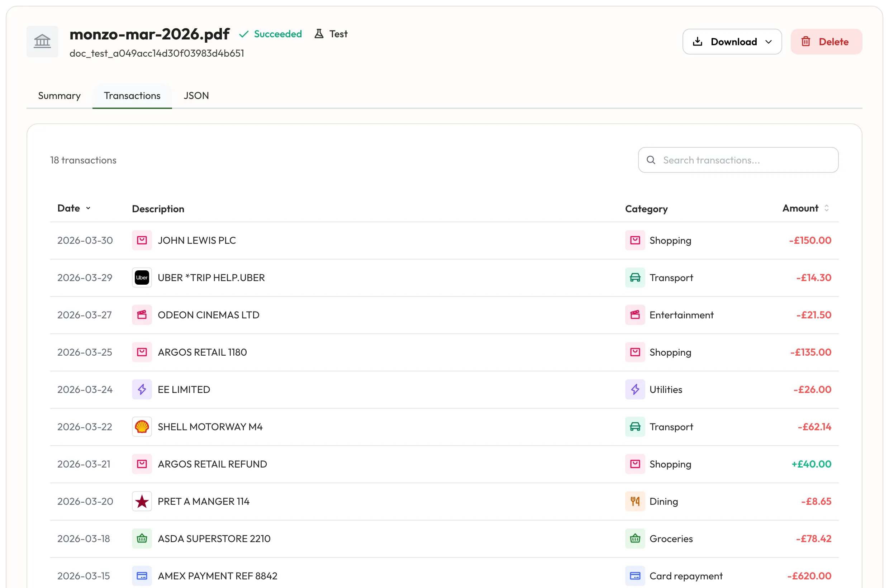Image resolution: width=889 pixels, height=588 pixels.
Task: Sort by the Amount column header
Action: tap(805, 208)
